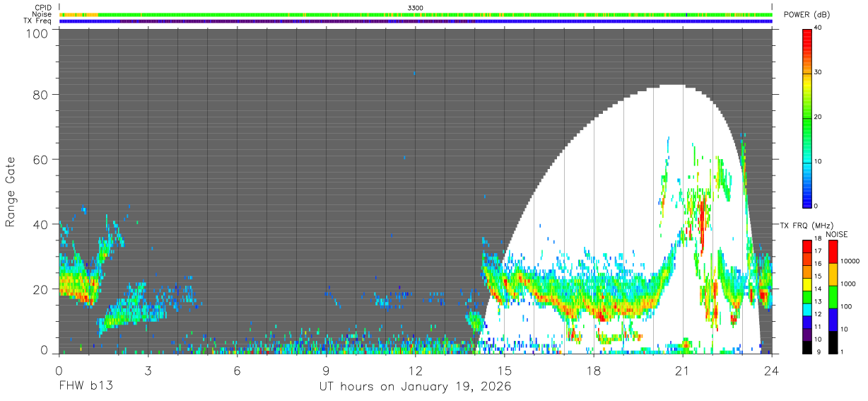Click the green swatch of the noise legend
Viewport: 868px width, 401px height.
pos(833,296)
